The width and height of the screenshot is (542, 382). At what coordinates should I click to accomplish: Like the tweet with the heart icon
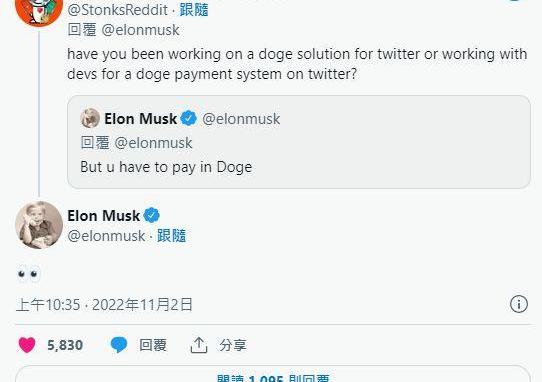point(27,345)
